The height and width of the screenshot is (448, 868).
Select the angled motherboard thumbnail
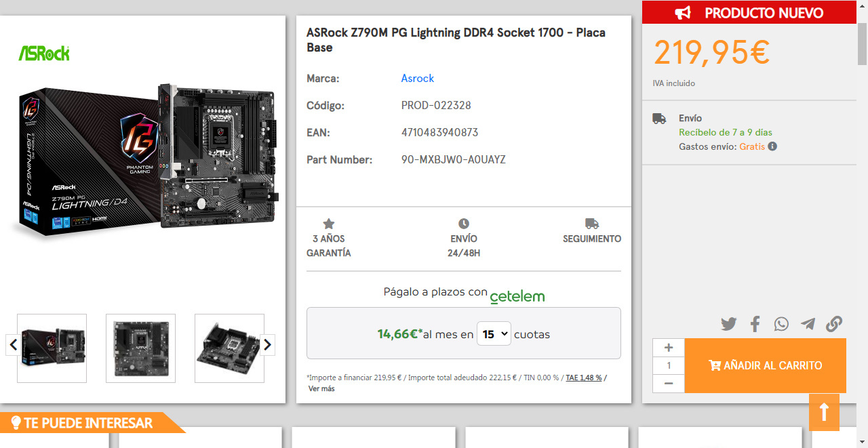click(229, 348)
